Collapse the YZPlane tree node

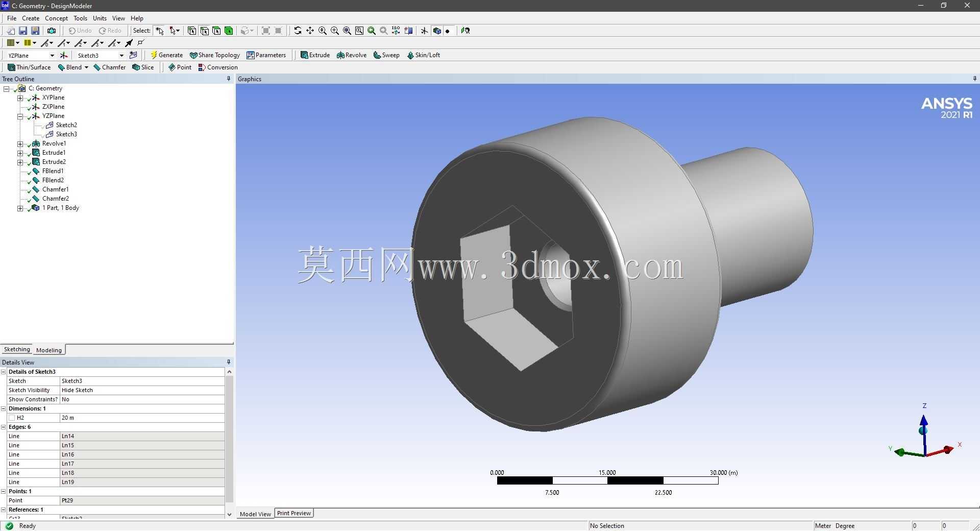pos(20,116)
